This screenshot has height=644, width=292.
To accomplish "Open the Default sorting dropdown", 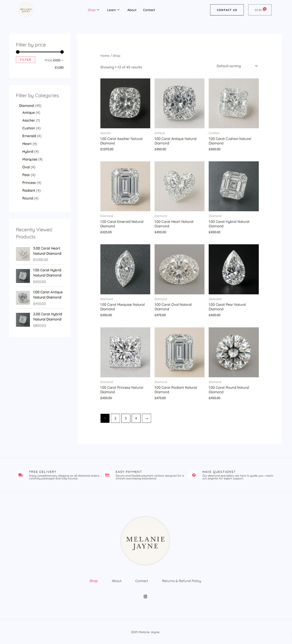I will coord(237,66).
